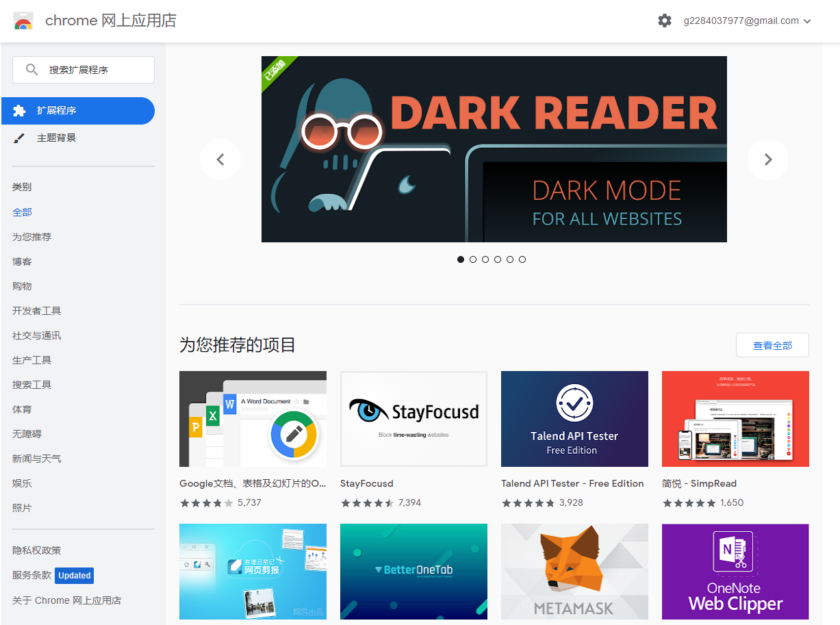Open the settings gear menu
Viewport: 840px width, 625px height.
click(665, 21)
